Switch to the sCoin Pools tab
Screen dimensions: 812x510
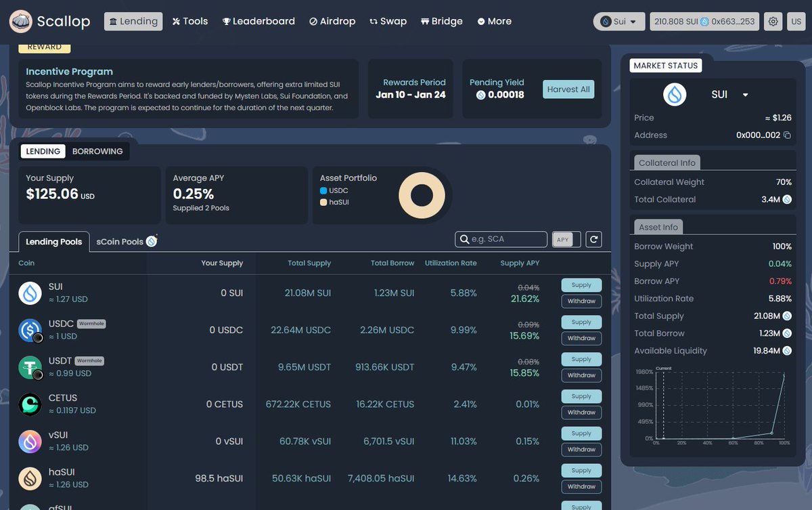[x=127, y=242]
